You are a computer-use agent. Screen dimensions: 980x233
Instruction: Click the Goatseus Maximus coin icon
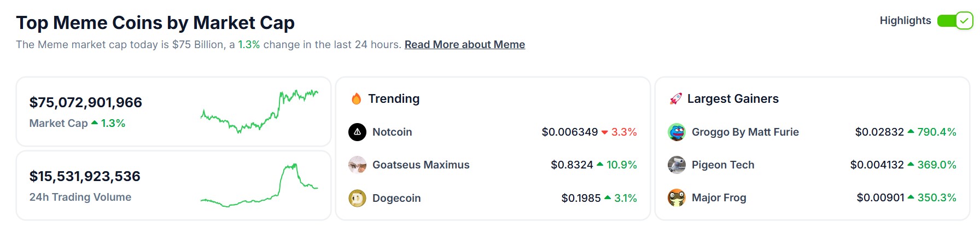[x=357, y=165]
